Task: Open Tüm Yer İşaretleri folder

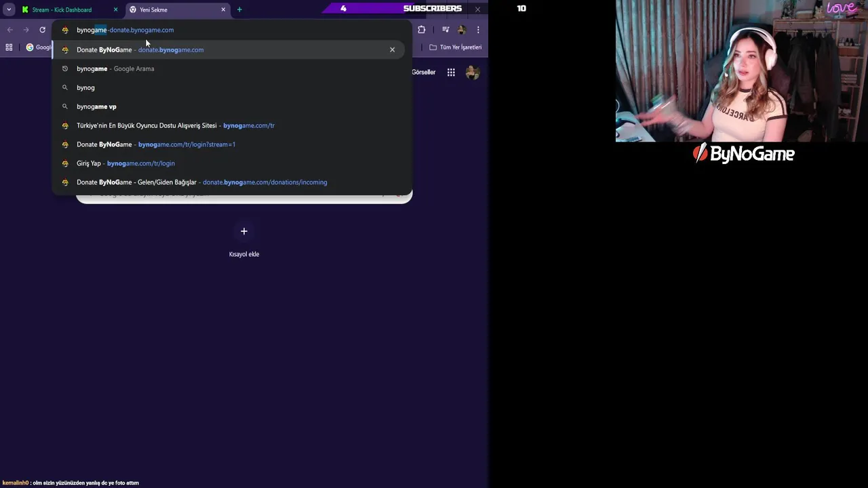Action: (x=456, y=47)
